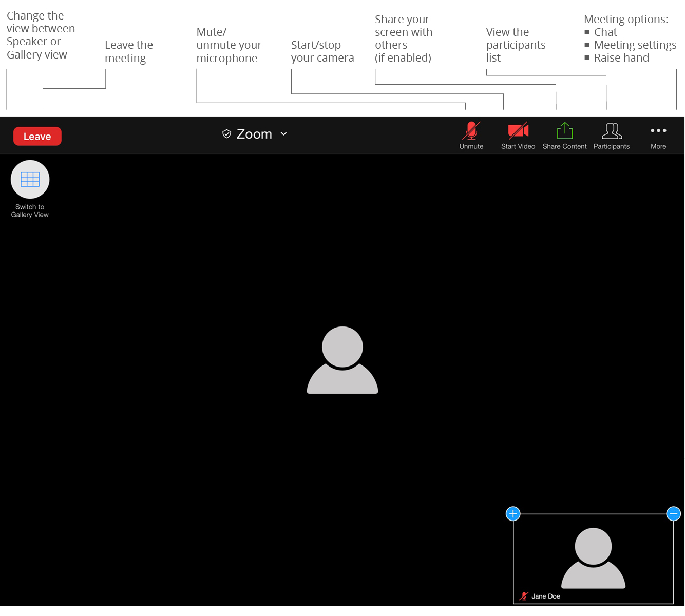
Task: Click the shield icon beside Zoom title
Action: 226,134
